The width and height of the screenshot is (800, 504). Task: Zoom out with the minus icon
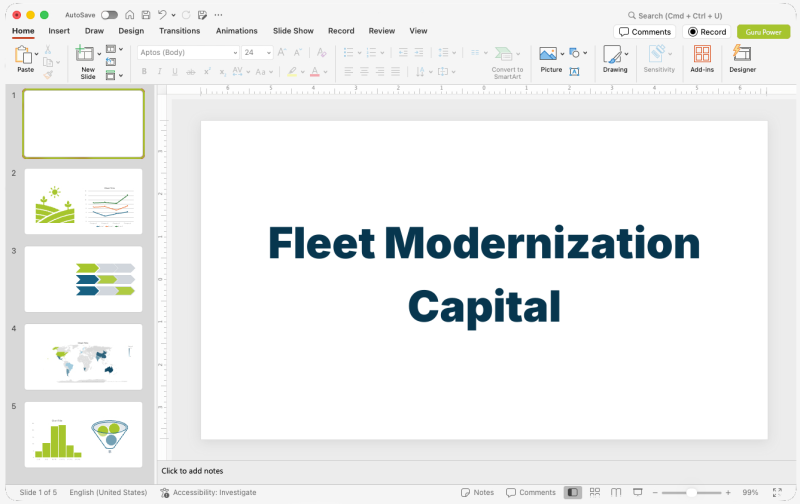655,493
